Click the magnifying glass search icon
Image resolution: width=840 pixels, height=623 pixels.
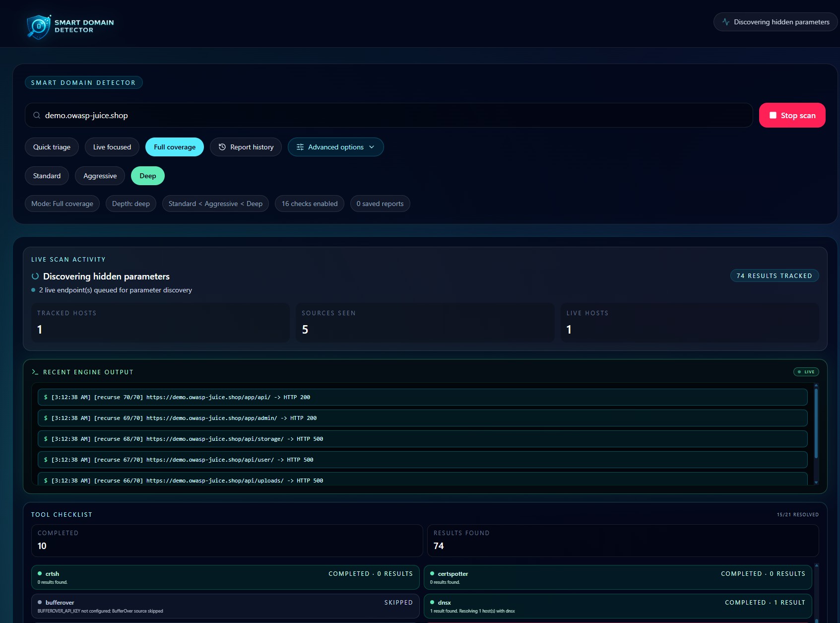pyautogui.click(x=37, y=115)
